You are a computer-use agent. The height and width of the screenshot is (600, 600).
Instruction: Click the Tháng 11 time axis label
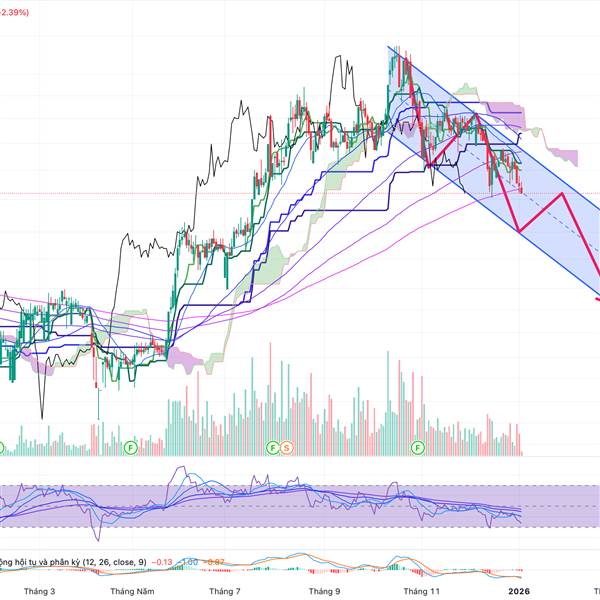422,591
